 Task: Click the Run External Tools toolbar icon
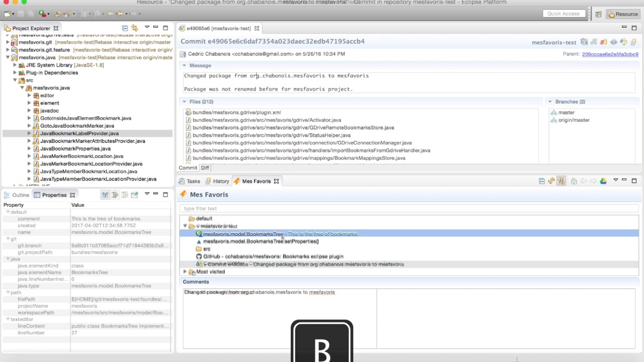click(x=43, y=14)
